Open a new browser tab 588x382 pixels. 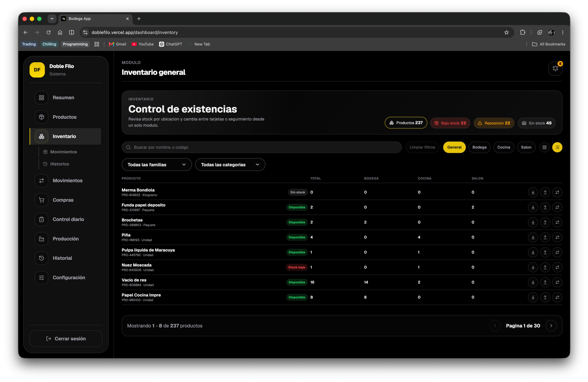139,19
